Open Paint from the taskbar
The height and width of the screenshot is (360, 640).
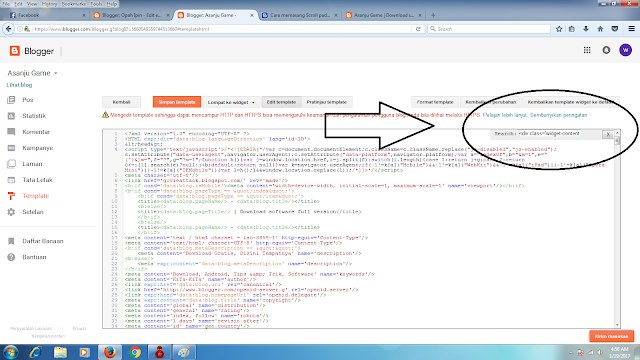tap(184, 352)
